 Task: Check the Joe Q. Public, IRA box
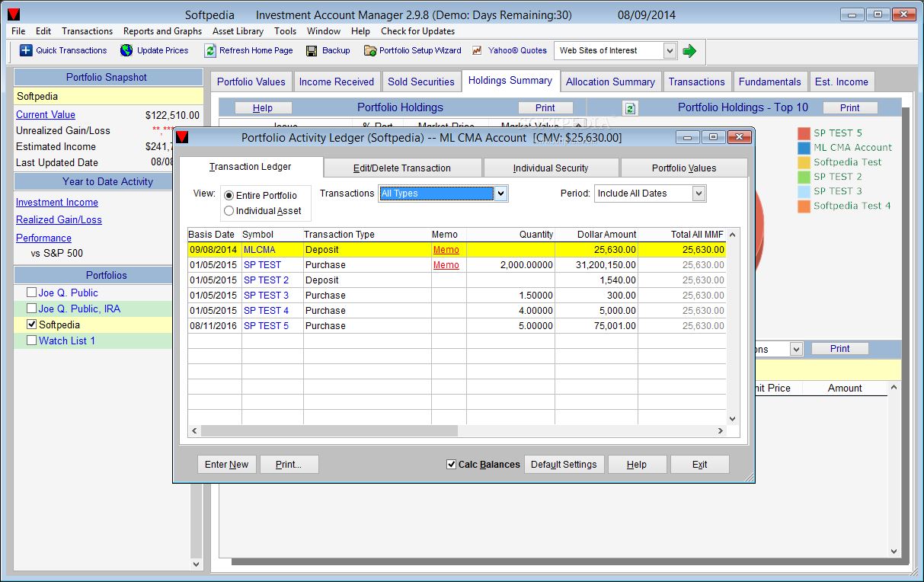tap(31, 309)
